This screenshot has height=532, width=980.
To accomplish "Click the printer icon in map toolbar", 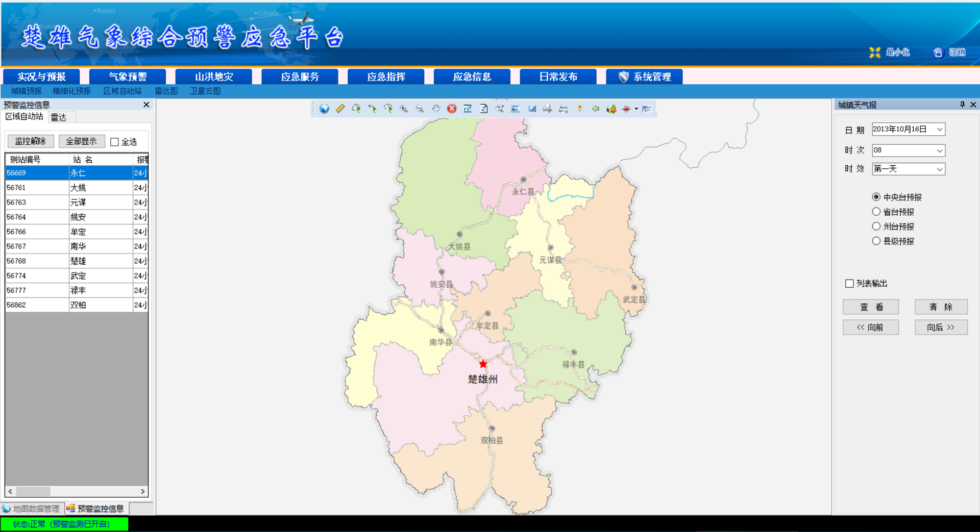I will click(547, 109).
